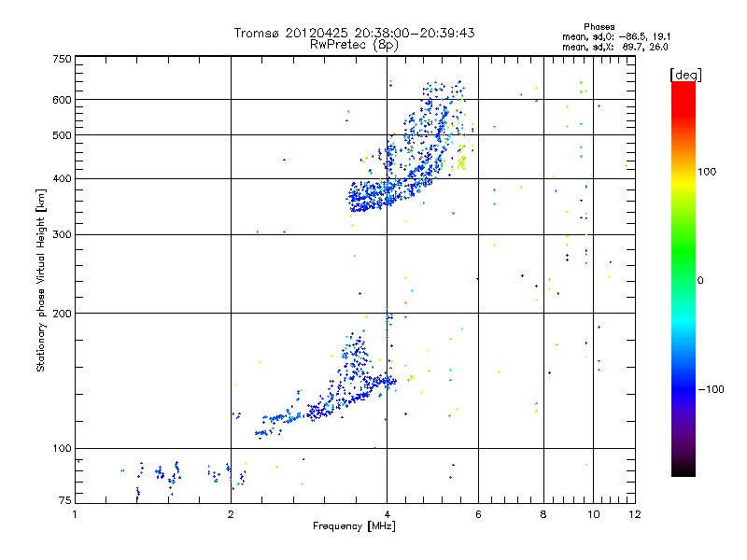Screen dimensions: 747x560
Task: Click the colorbar "100" tick label
Action: (707, 172)
